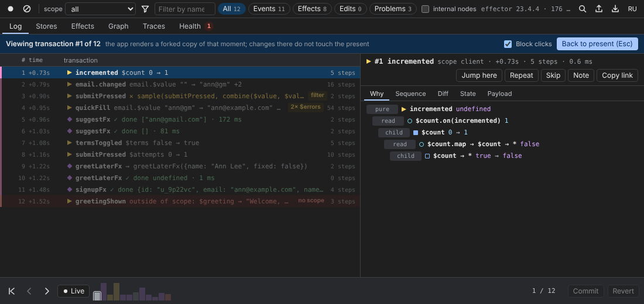Click the Copy link button
Screen dimensions: 644x304
point(617,75)
